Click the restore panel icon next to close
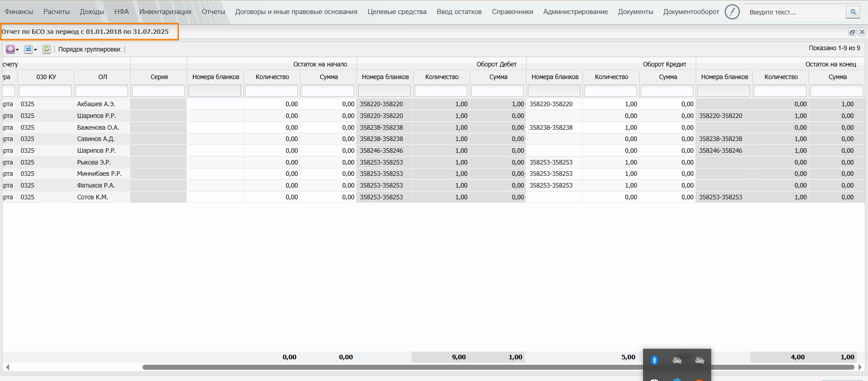 pyautogui.click(x=852, y=32)
